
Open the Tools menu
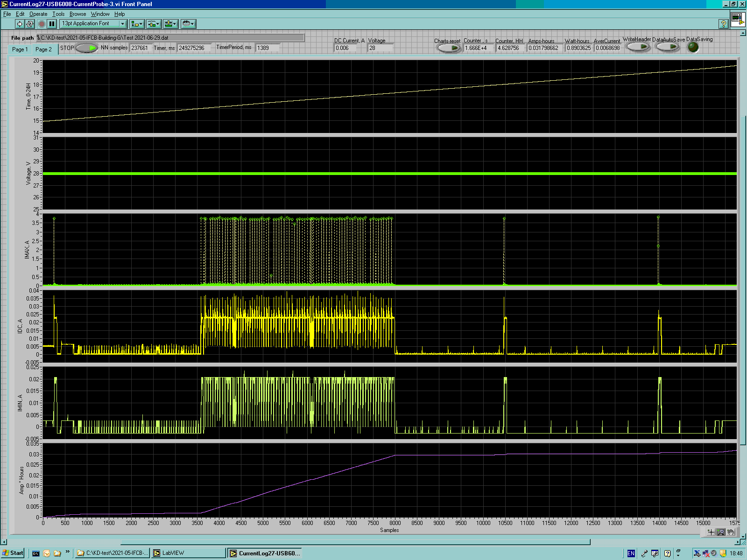click(x=58, y=14)
